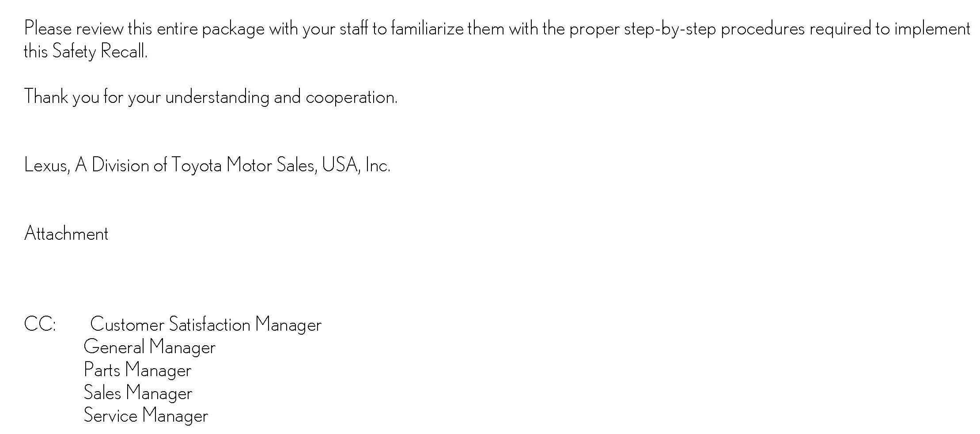This screenshot has height=434, width=980.
Task: Click the words 'required to implement'
Action: [890, 29]
